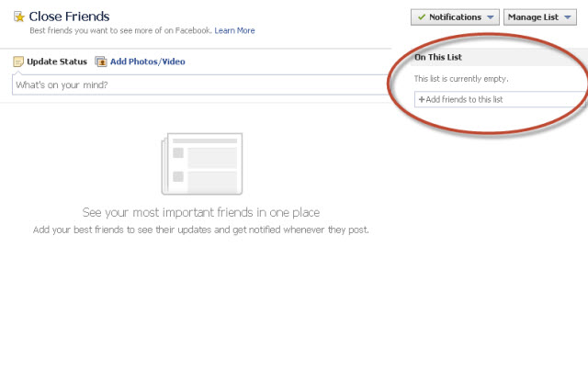This screenshot has height=370, width=588.
Task: Click 'Best friends you want to see' description
Action: click(120, 30)
